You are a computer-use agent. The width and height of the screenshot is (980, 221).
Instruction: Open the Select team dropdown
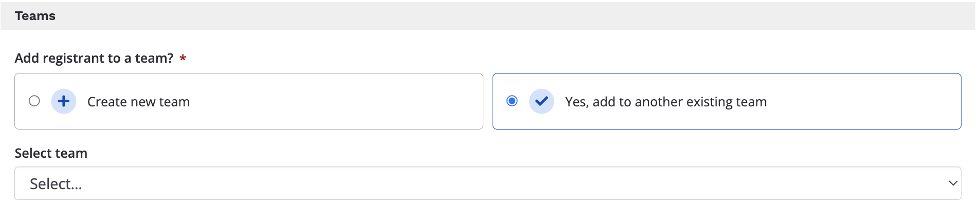click(488, 183)
